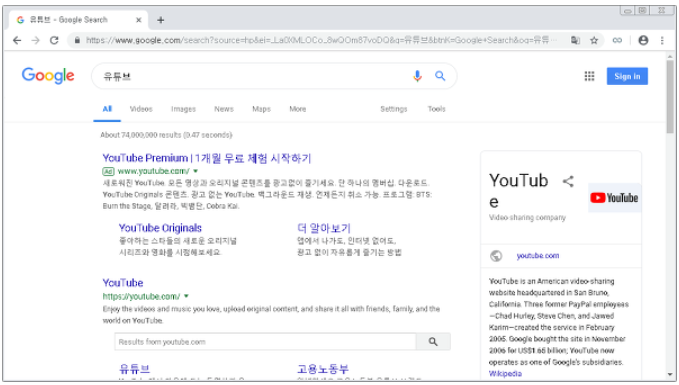Click the Google logo
This screenshot has height=385, width=679.
pyautogui.click(x=48, y=76)
